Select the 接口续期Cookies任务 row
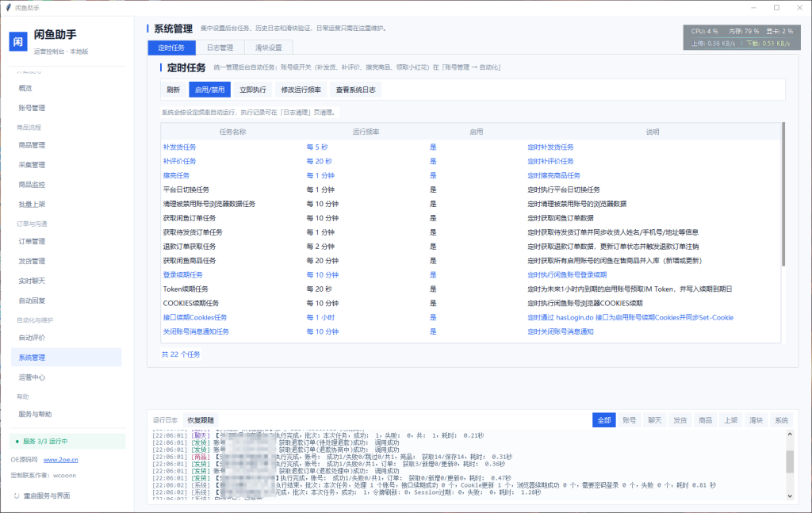Viewport: 812px width, 513px height. pyautogui.click(x=471, y=317)
